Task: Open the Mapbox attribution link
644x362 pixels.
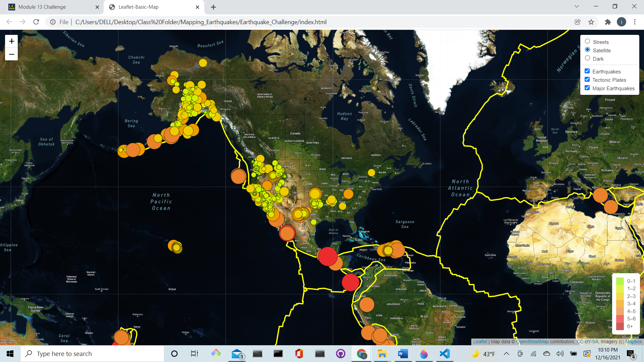Action: [x=634, y=342]
